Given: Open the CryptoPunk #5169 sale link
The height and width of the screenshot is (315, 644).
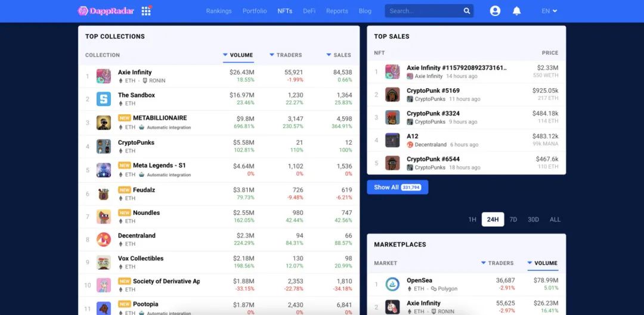Looking at the screenshot, I should [x=434, y=91].
